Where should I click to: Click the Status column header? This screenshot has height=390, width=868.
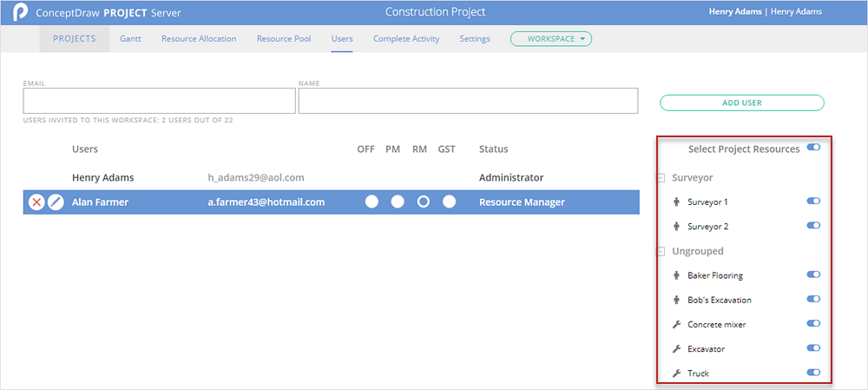[494, 149]
